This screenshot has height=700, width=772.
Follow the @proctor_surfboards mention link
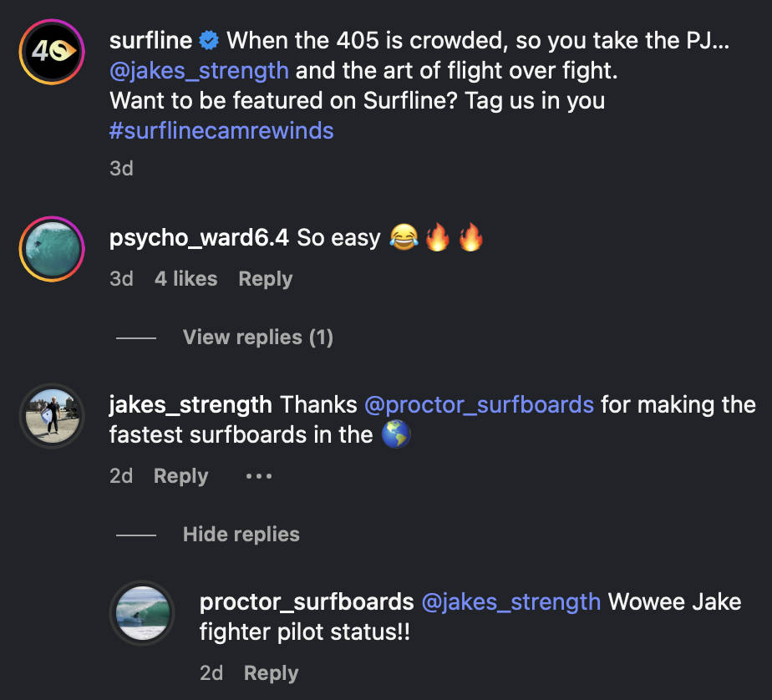point(479,405)
